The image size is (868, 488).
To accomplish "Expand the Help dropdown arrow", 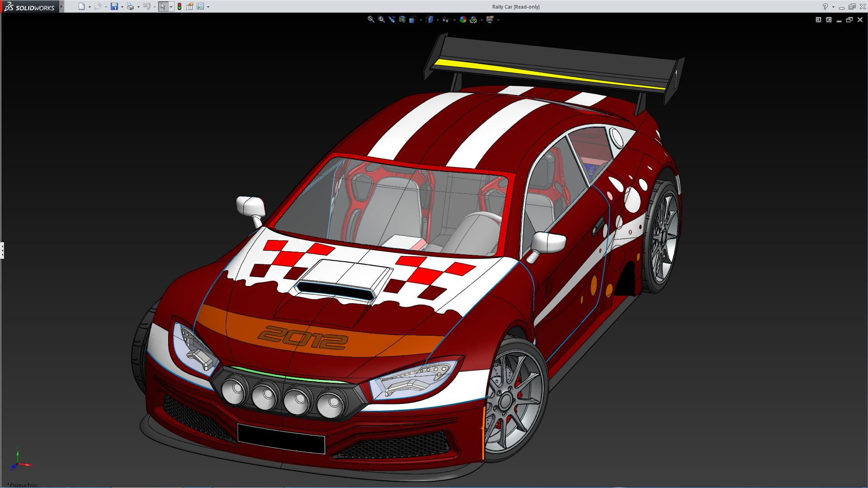I will (x=833, y=7).
